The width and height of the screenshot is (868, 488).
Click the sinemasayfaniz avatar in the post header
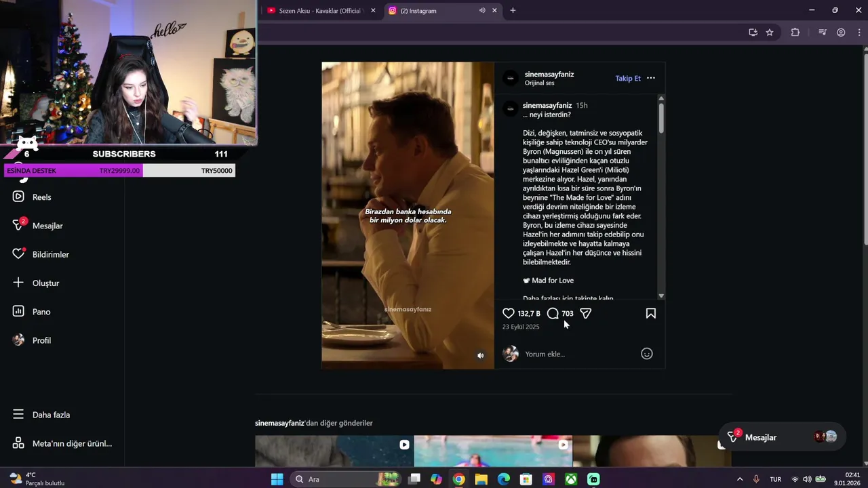(x=511, y=78)
